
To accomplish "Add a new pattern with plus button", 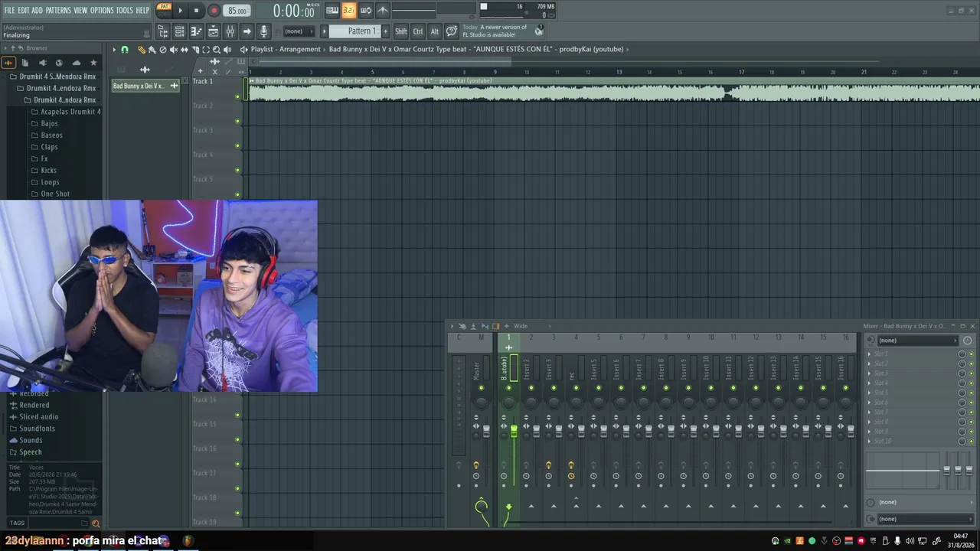I will tap(385, 31).
